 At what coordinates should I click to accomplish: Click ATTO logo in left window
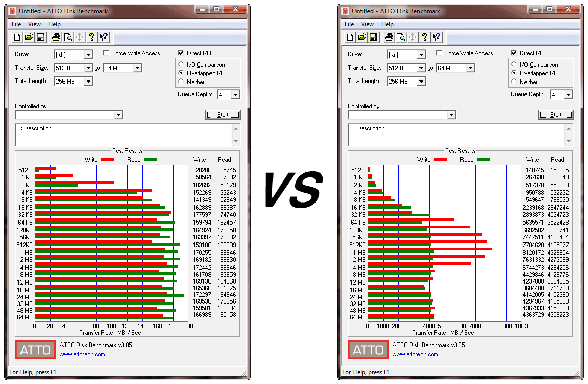click(x=35, y=350)
